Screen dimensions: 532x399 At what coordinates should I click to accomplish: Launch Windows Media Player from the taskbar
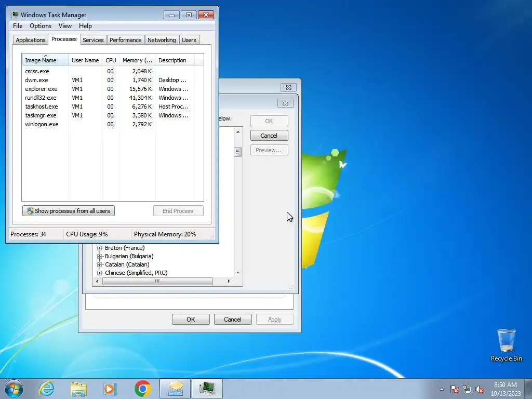pos(110,389)
